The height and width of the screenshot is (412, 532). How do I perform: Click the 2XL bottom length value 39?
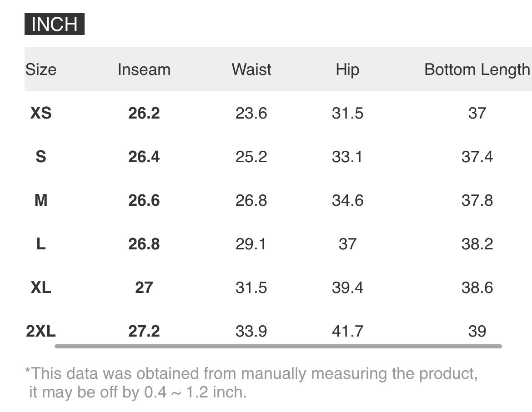[477, 331]
